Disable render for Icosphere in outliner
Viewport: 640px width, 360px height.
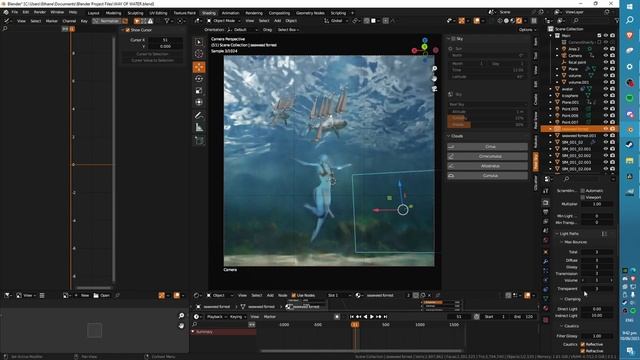612,96
